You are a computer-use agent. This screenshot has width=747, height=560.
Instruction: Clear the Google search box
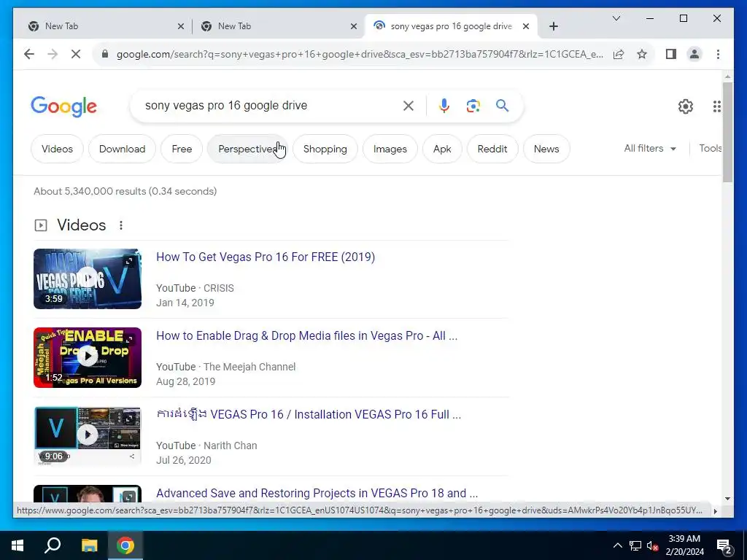pos(409,106)
